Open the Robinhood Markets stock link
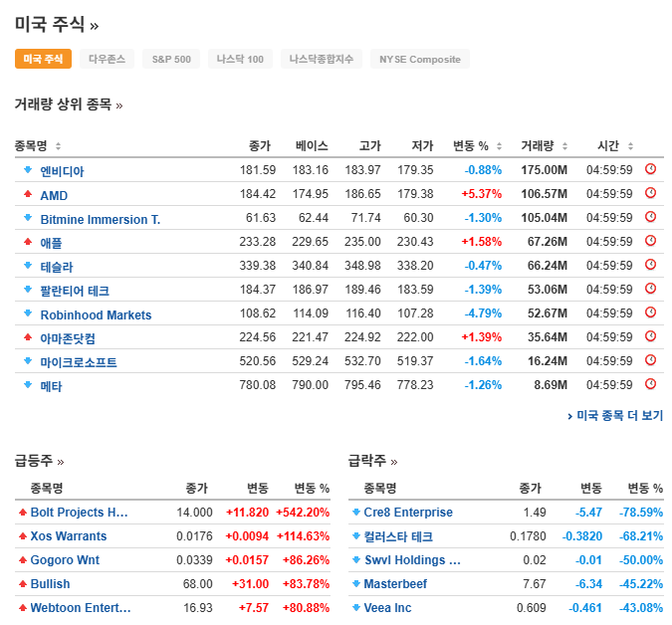 pyautogui.click(x=96, y=314)
